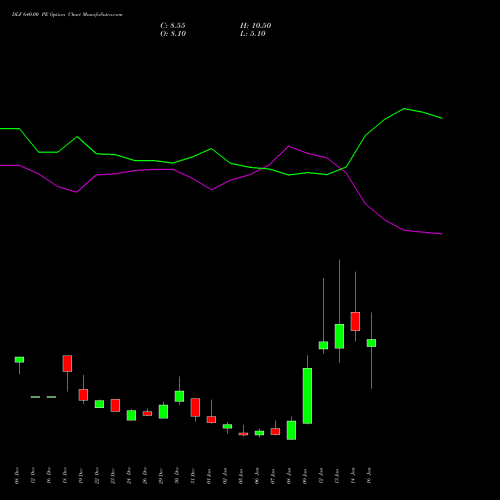Screen dimensions: 500x500
Task: Click the tall green candle on 09 Jan
Action: tap(307, 396)
